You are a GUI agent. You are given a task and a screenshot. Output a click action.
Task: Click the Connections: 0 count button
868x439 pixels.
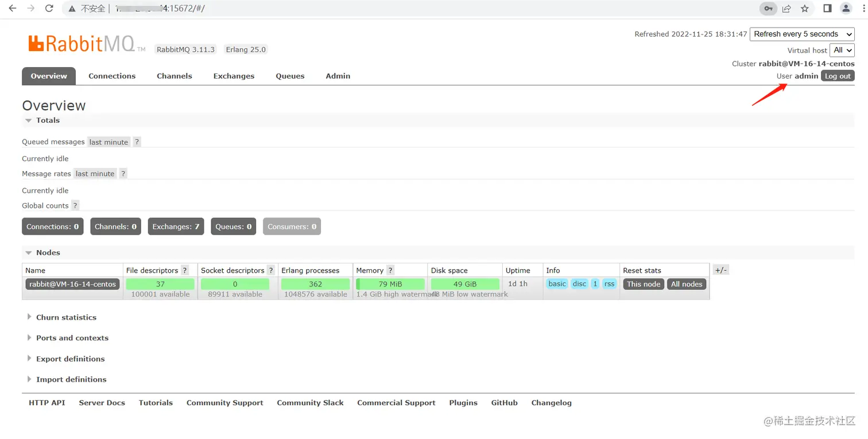(53, 227)
